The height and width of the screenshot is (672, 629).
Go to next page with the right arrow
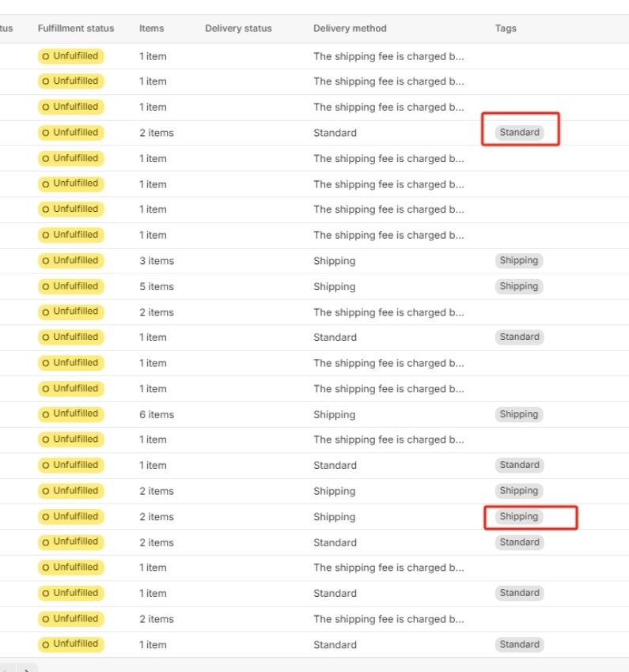coord(28,669)
